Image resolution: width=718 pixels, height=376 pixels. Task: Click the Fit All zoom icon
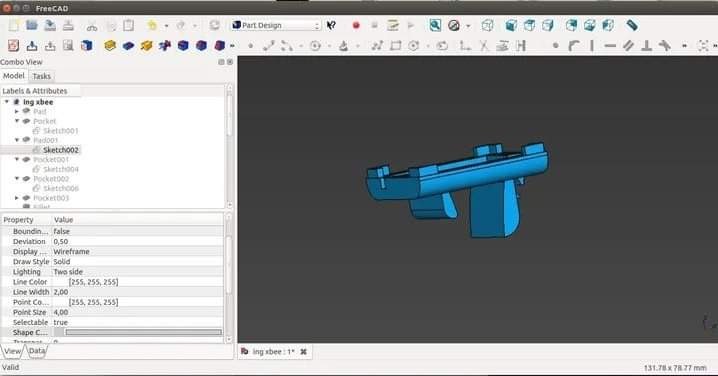[x=435, y=25]
